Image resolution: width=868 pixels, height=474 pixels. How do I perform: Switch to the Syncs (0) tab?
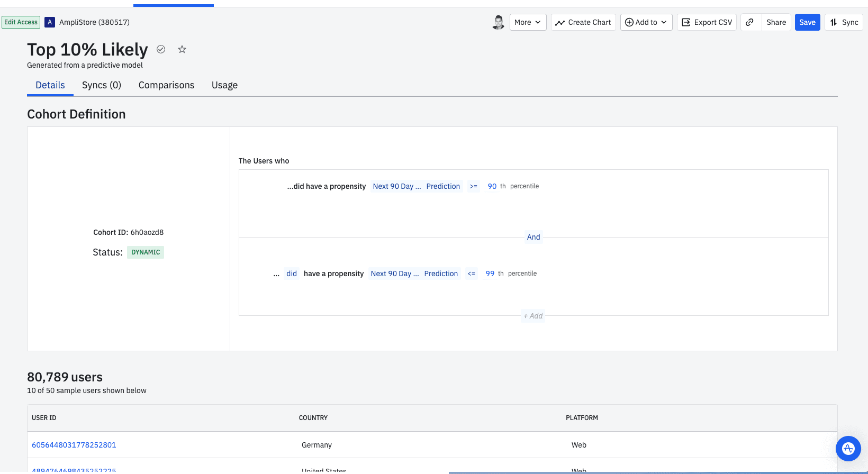click(102, 85)
